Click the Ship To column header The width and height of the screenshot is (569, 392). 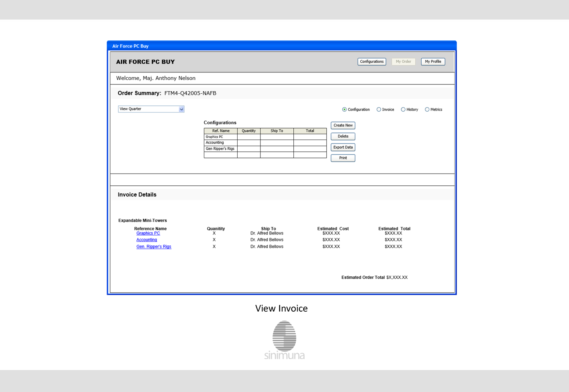[277, 131]
